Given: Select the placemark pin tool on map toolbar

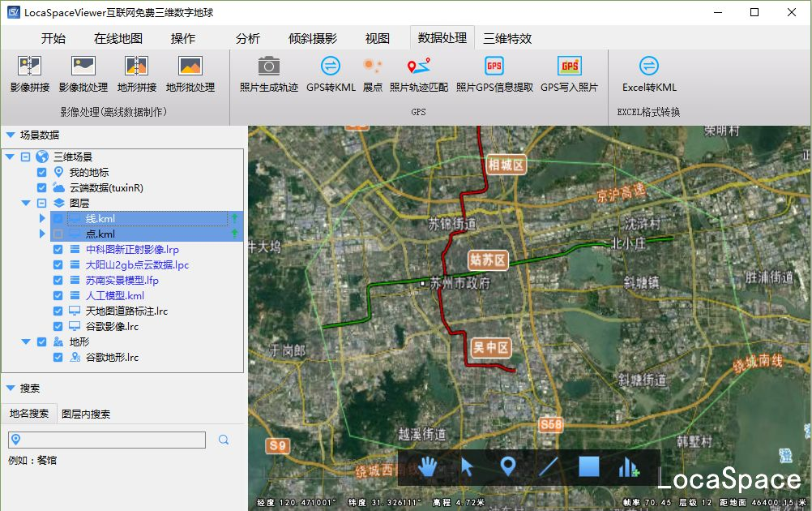Looking at the screenshot, I should (x=508, y=466).
